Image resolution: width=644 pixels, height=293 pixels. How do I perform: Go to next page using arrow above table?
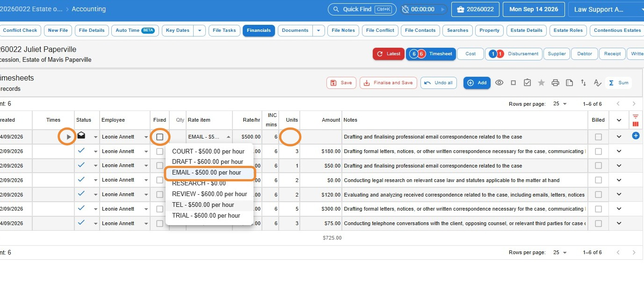click(x=634, y=104)
